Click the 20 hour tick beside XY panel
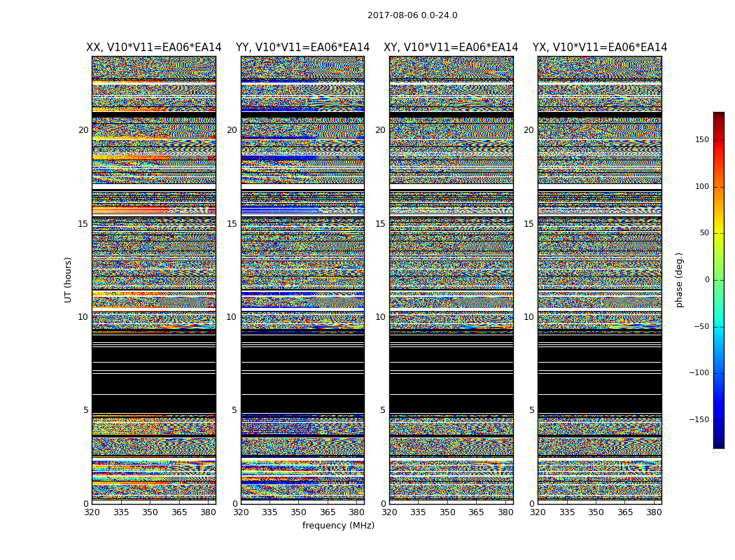Viewport: 735px width, 560px height. (x=380, y=130)
